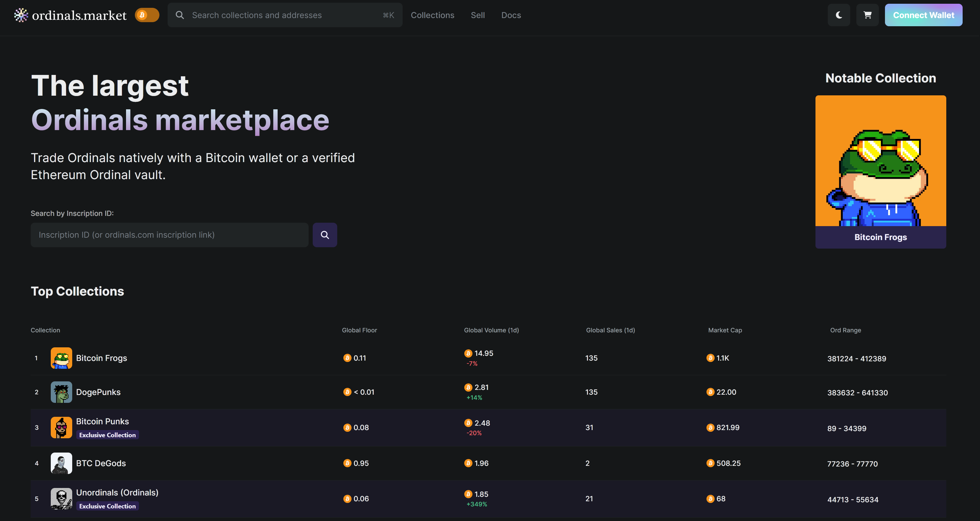Click the DogePunks collection avatar

click(61, 392)
